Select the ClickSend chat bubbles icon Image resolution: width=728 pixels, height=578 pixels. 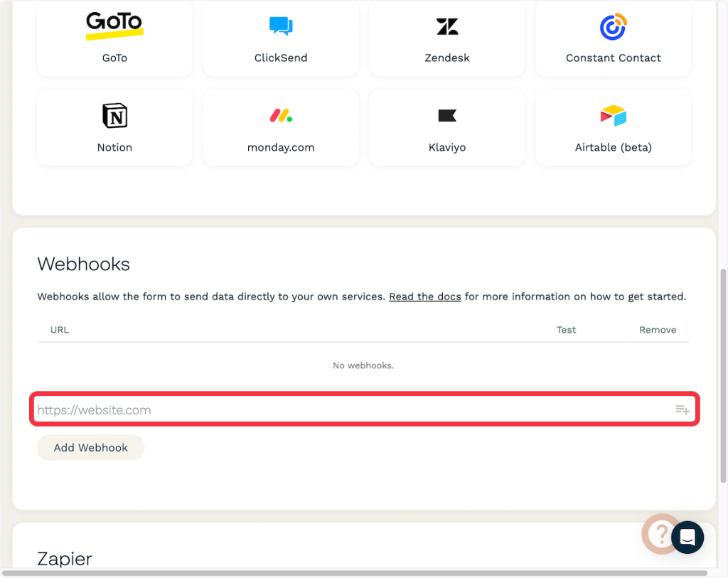click(x=281, y=26)
